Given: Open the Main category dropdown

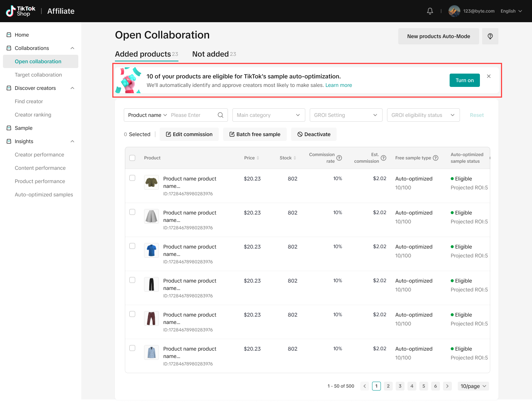Looking at the screenshot, I should click(x=269, y=115).
